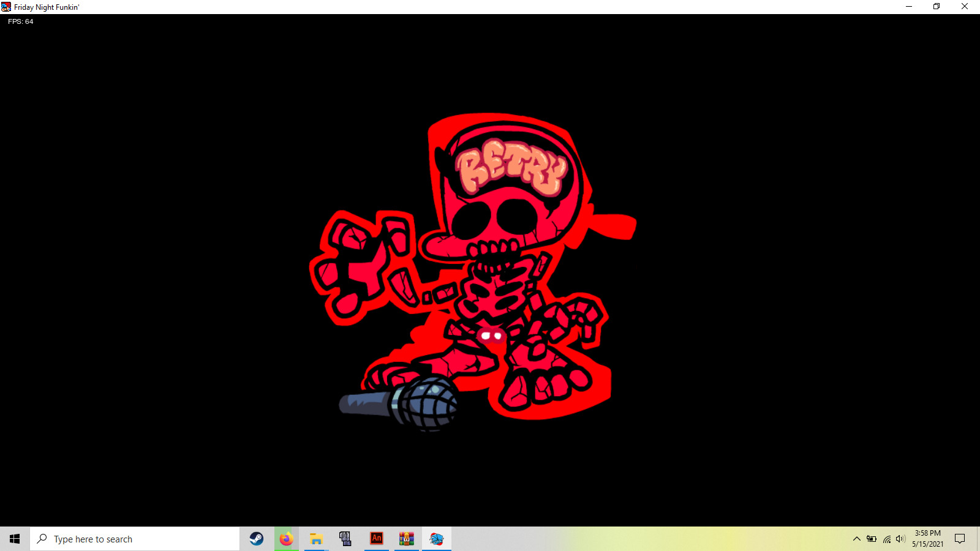Screen dimensions: 980x551
Task: Open the pixel-text app icon beside File Explorer
Action: [345, 539]
